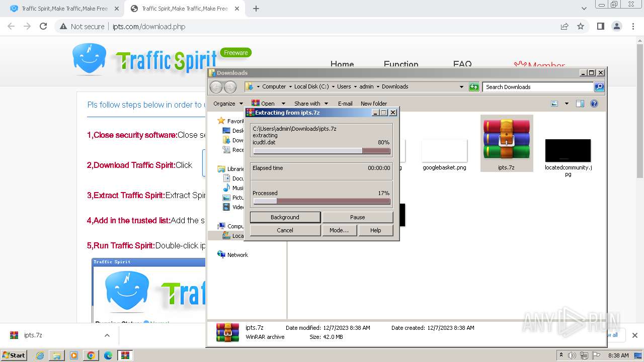Screen dimensions: 644x362
Task: Open the Mode... settings
Action: [x=339, y=230]
